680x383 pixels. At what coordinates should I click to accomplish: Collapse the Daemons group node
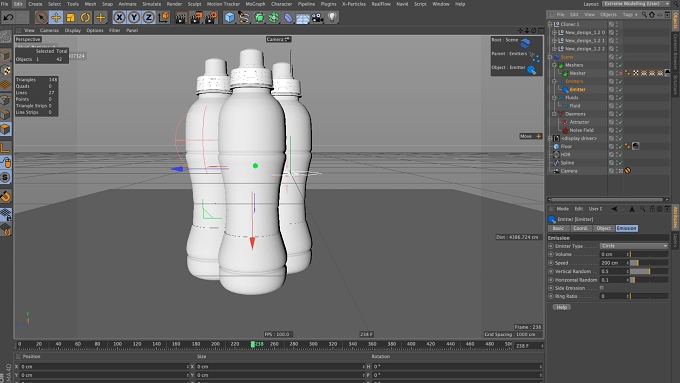554,114
